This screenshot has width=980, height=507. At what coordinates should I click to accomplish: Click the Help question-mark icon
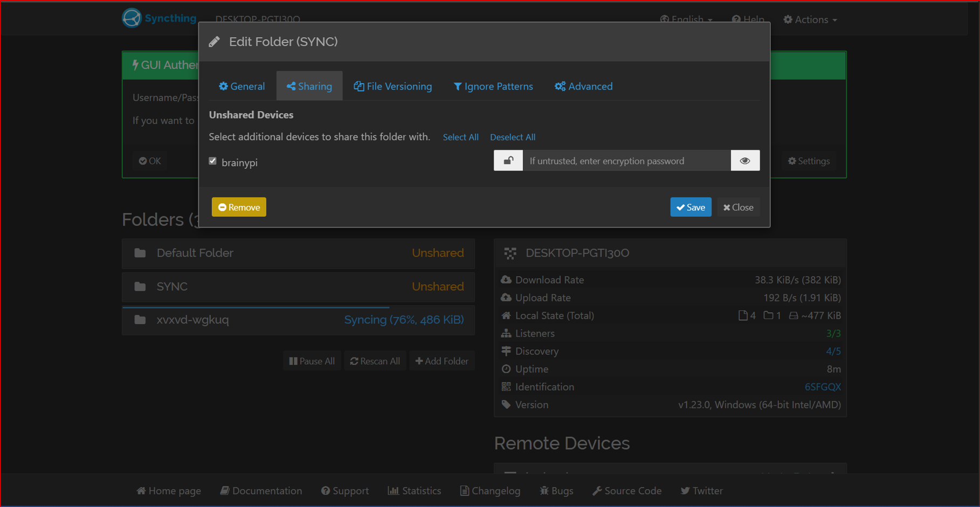(735, 18)
